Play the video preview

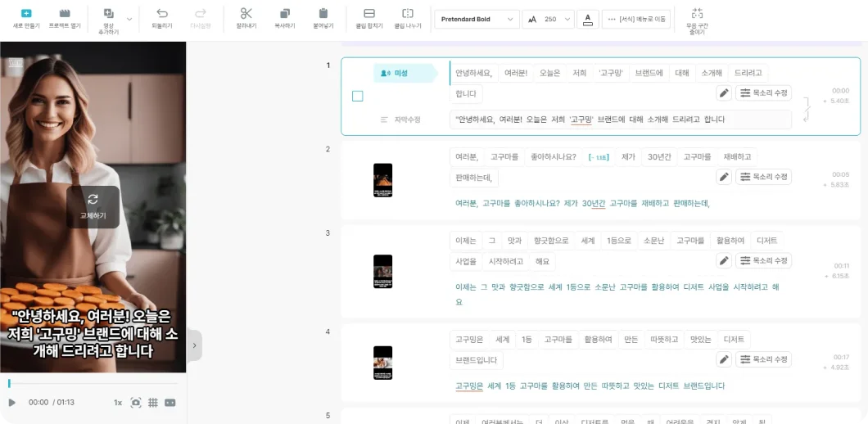(12, 403)
